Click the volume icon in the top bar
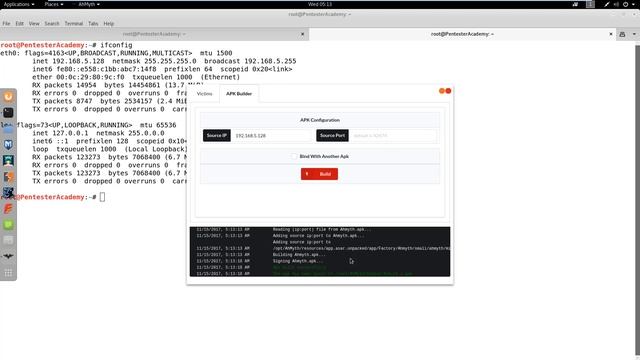 click(616, 4)
